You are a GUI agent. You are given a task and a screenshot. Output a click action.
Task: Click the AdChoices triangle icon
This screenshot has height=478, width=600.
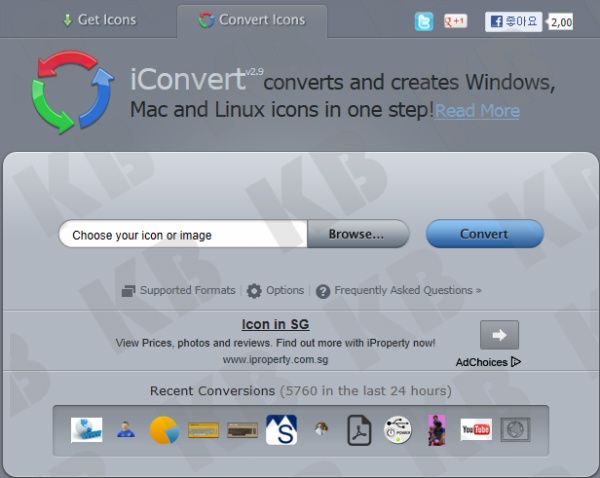[516, 362]
